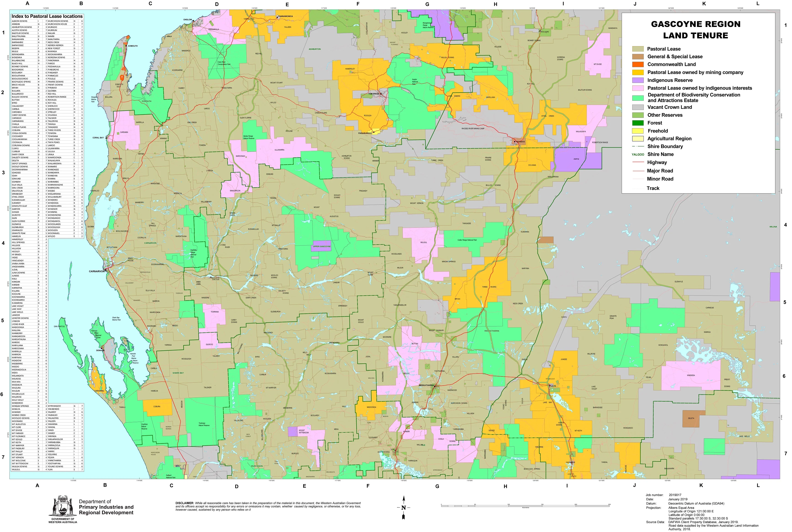Click the job number "2019017"

tap(675, 495)
